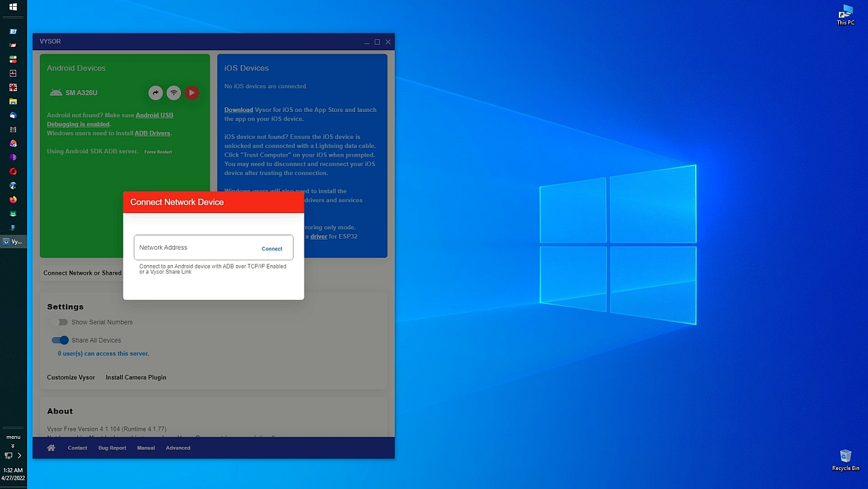The width and height of the screenshot is (868, 489).
Task: Click the iOS Devices heading
Action: (x=247, y=69)
